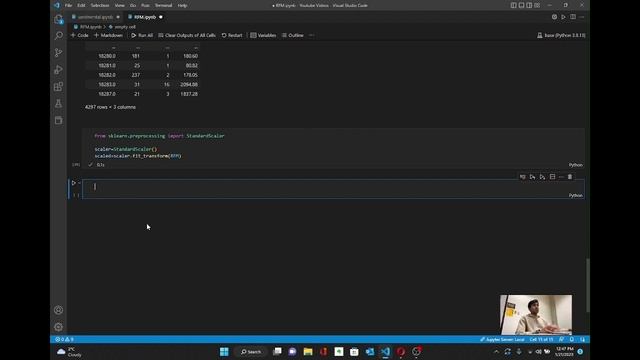Switch to the sentimental.ipynb tab
The height and width of the screenshot is (360, 640).
pyautogui.click(x=95, y=17)
